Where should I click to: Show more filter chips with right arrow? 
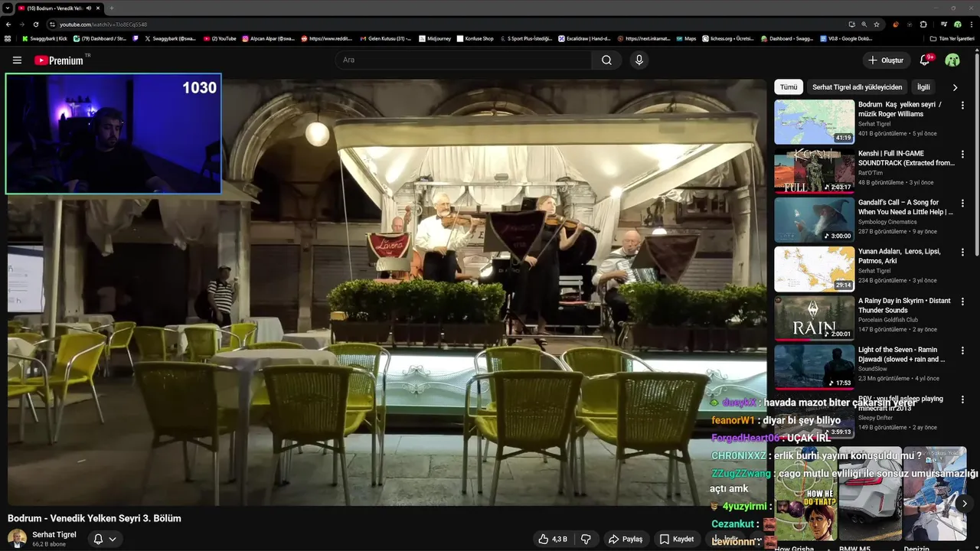tap(955, 87)
